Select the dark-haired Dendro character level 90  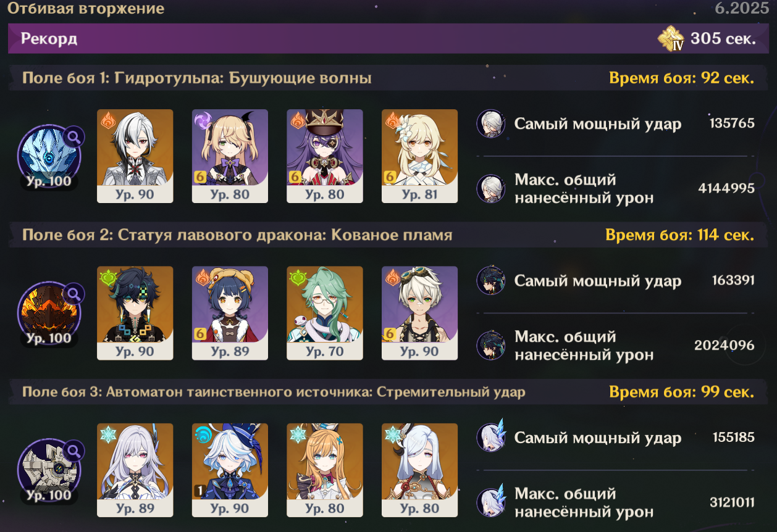coord(135,313)
